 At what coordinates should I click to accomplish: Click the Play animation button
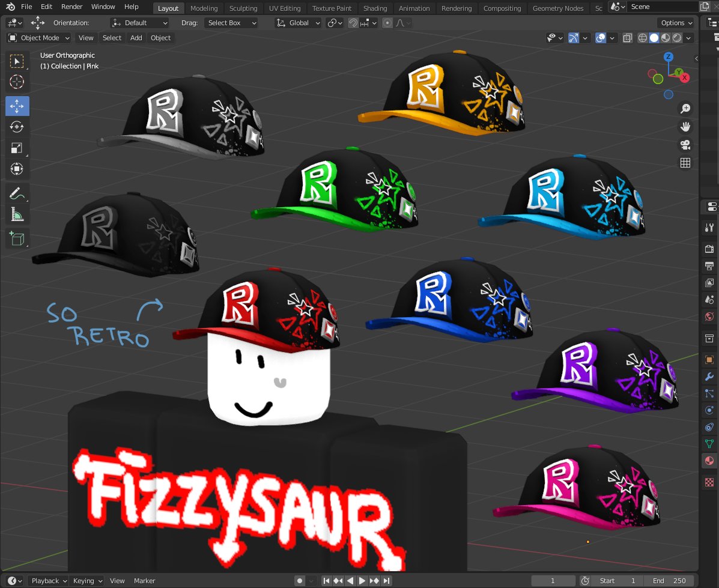point(362,581)
